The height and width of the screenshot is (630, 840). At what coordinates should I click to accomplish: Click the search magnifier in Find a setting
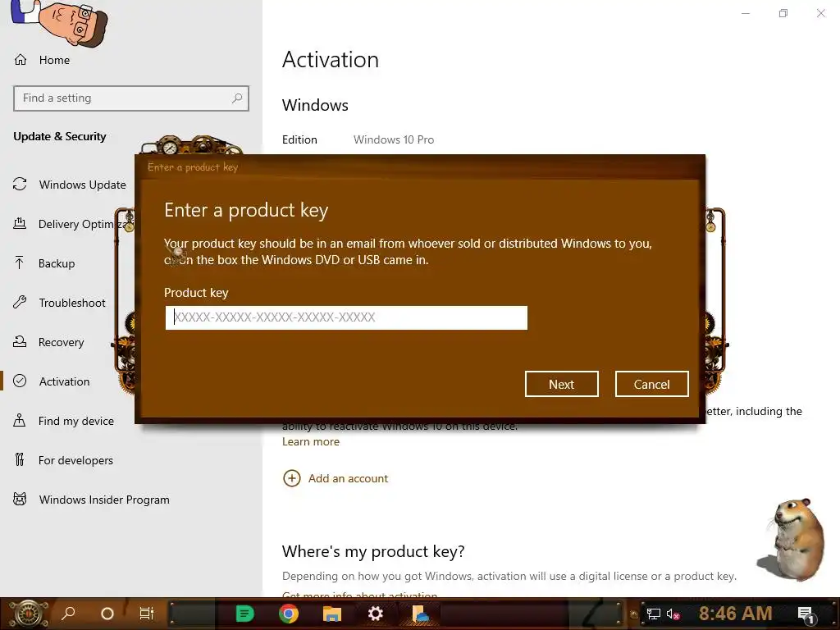coord(237,98)
